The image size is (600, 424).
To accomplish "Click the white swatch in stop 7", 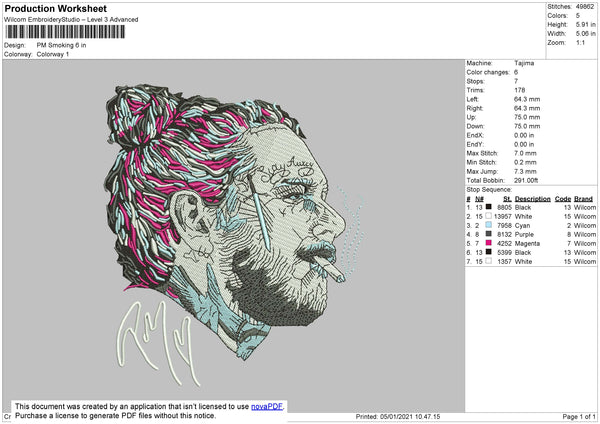I will pyautogui.click(x=488, y=261).
